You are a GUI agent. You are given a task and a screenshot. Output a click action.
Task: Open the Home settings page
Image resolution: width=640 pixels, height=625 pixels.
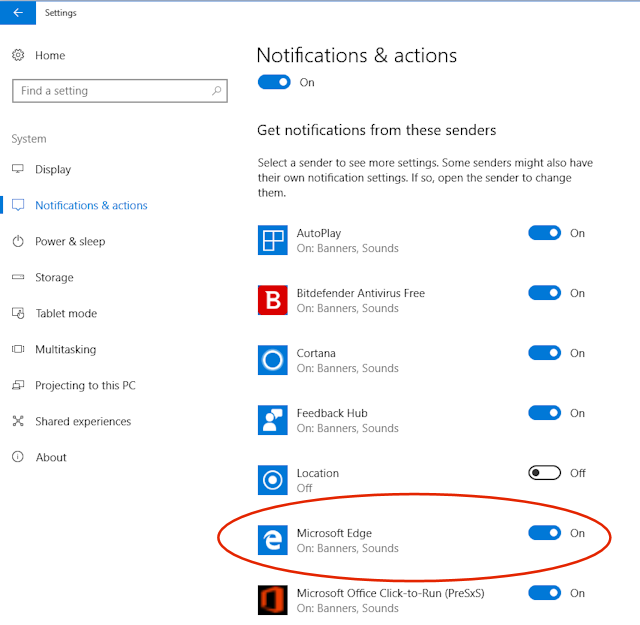click(x=50, y=56)
